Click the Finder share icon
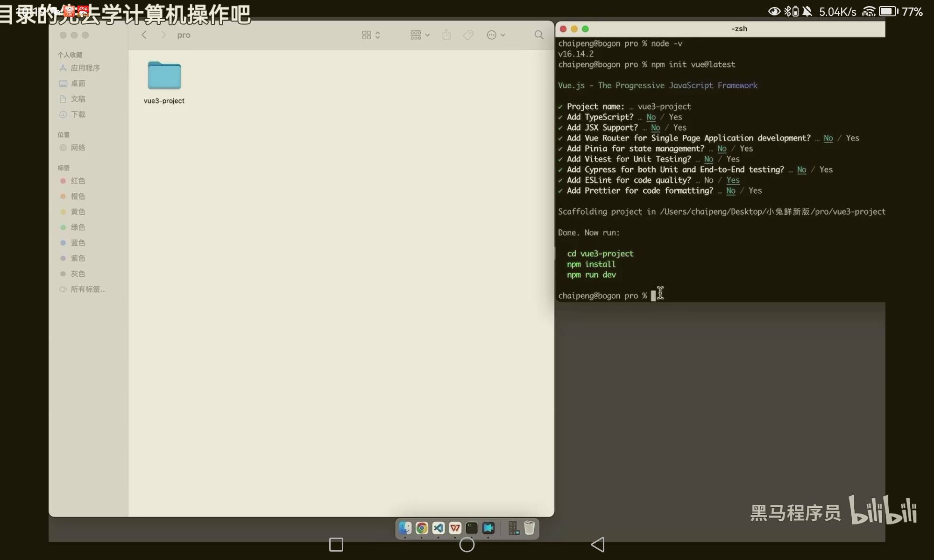 (x=446, y=35)
